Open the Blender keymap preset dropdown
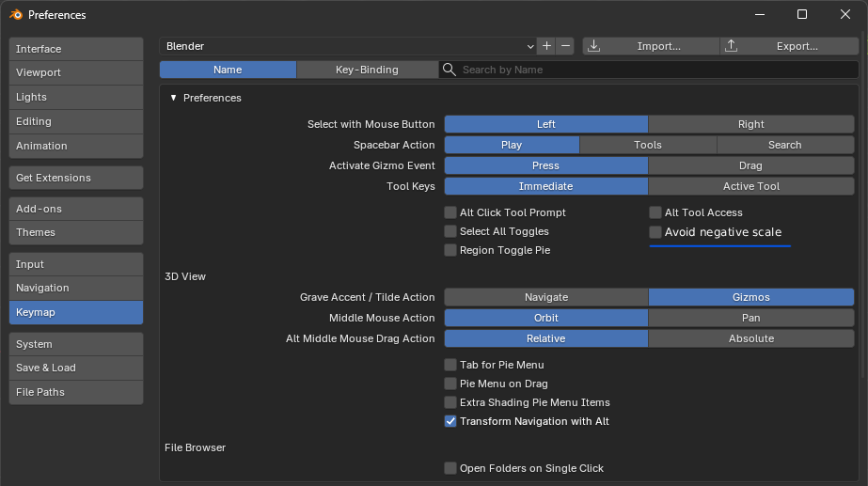The height and width of the screenshot is (486, 868). 348,46
